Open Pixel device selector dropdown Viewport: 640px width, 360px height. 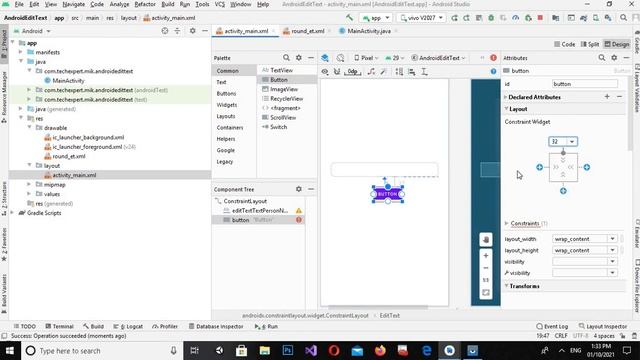click(x=366, y=58)
